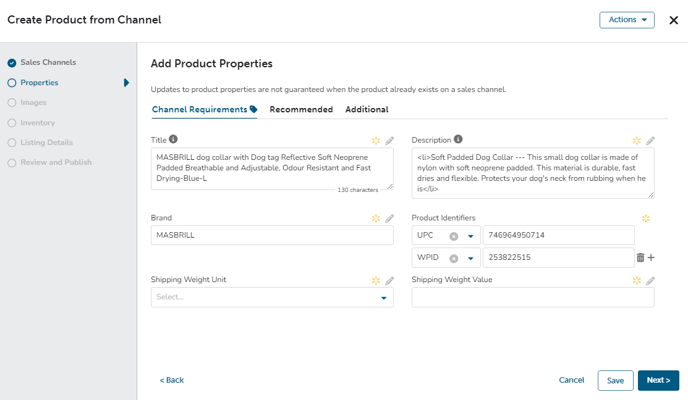Click the pencil icon next to Brand

tap(389, 218)
